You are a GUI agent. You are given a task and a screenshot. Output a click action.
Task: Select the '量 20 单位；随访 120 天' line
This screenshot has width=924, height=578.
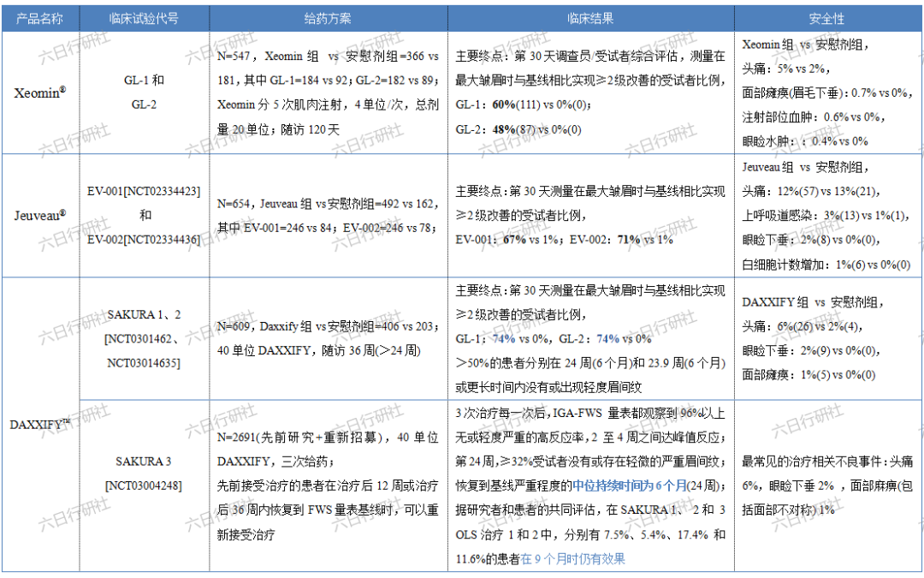tap(279, 129)
